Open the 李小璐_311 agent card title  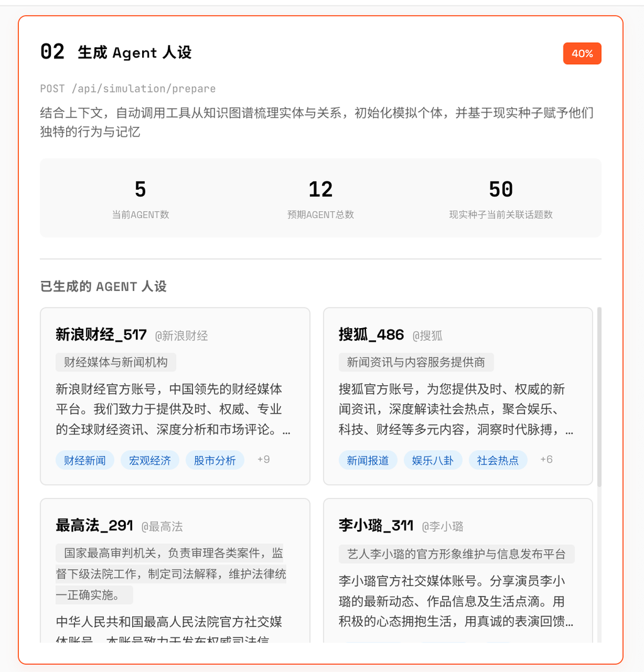[376, 526]
